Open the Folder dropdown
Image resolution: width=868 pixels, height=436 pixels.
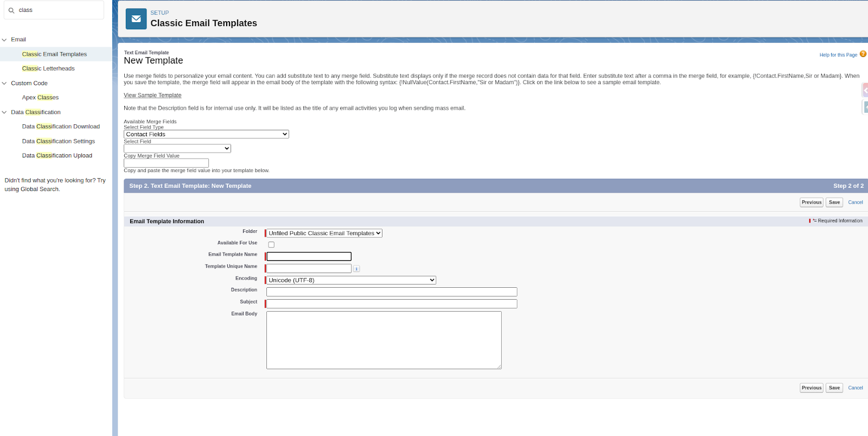pyautogui.click(x=324, y=233)
